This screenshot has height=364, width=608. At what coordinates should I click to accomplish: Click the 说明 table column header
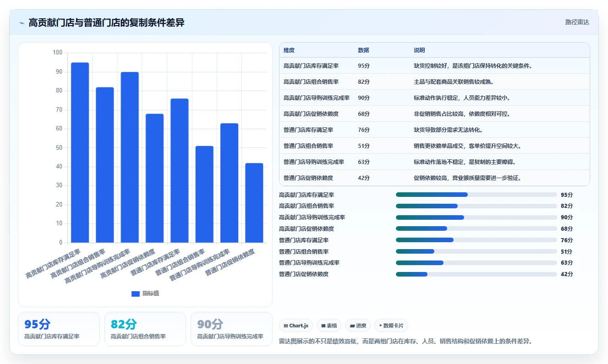(419, 50)
